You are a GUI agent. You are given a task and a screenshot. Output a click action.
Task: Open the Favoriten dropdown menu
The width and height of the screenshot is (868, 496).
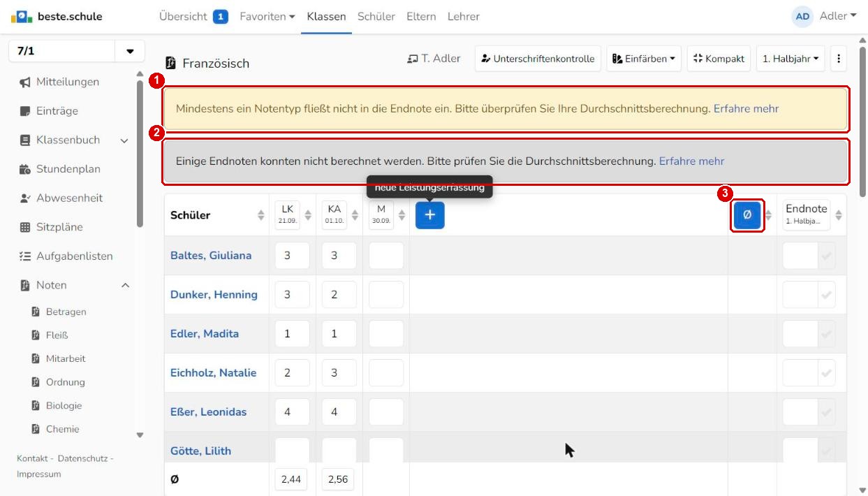267,16
